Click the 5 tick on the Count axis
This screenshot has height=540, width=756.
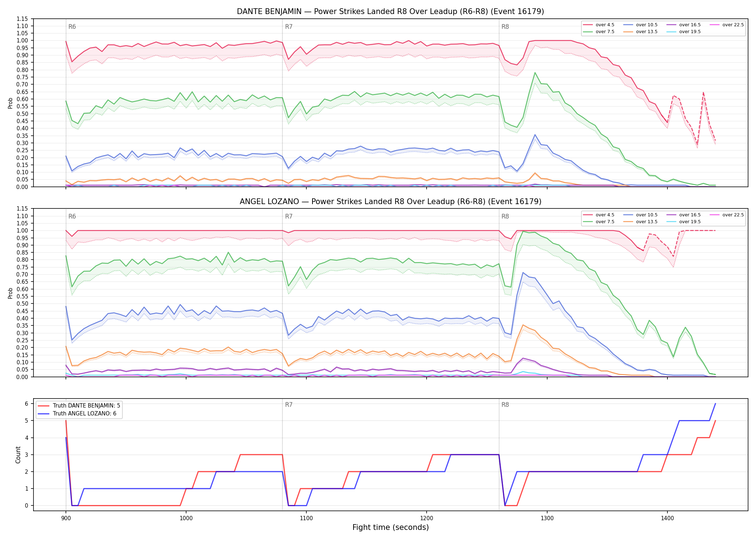[x=26, y=421]
